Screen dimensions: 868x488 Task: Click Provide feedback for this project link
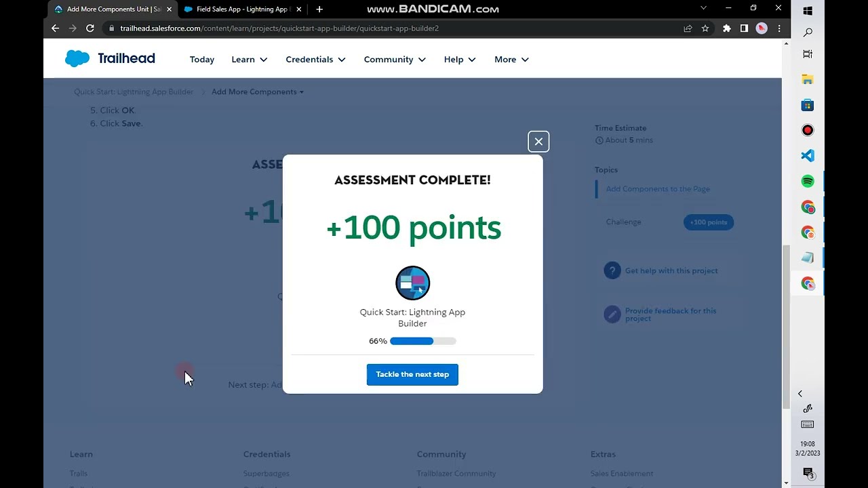(x=671, y=314)
